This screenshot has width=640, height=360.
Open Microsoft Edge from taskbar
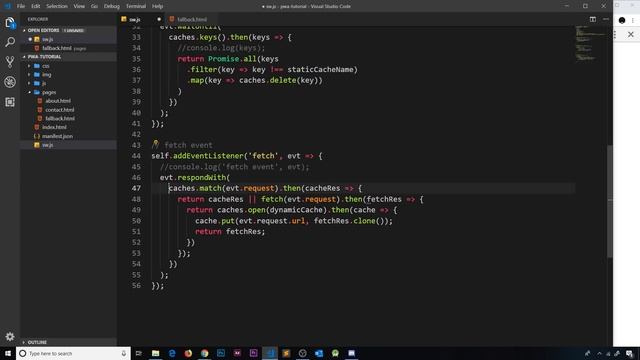172,353
